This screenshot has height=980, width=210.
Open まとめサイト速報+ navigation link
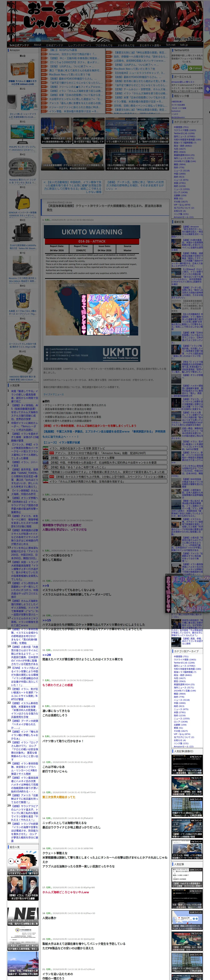[x=150, y=45]
